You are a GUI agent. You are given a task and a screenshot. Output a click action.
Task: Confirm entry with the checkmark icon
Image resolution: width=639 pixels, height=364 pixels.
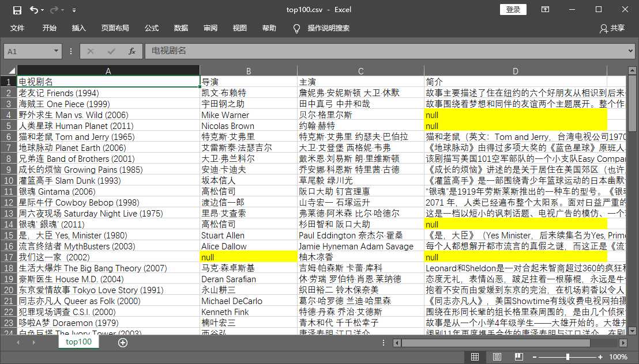click(111, 51)
